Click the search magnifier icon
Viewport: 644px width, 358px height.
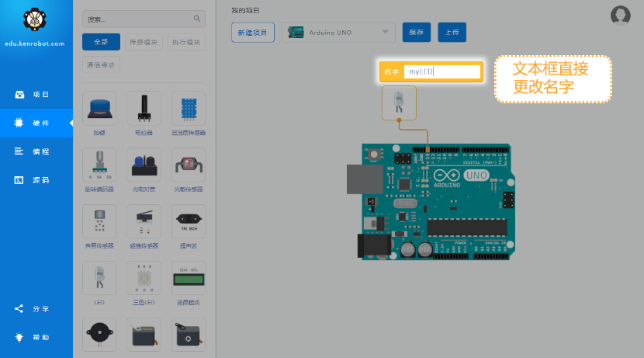pos(196,19)
